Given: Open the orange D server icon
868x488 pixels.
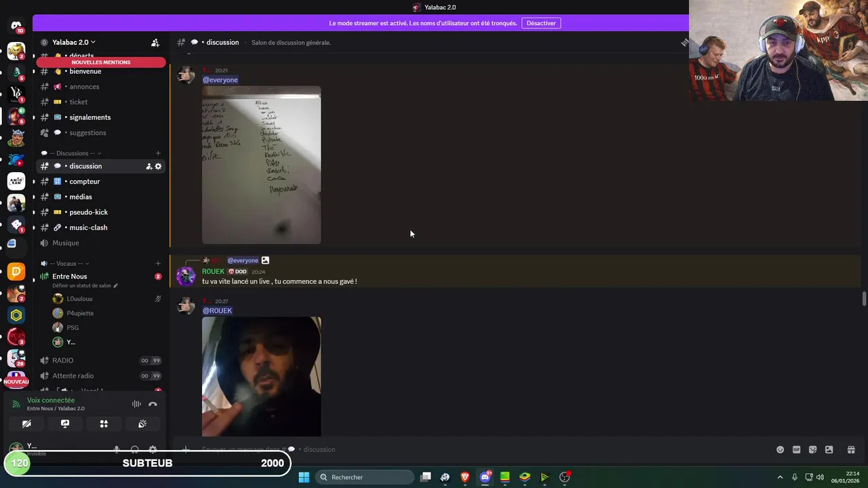Looking at the screenshot, I should click(16, 272).
